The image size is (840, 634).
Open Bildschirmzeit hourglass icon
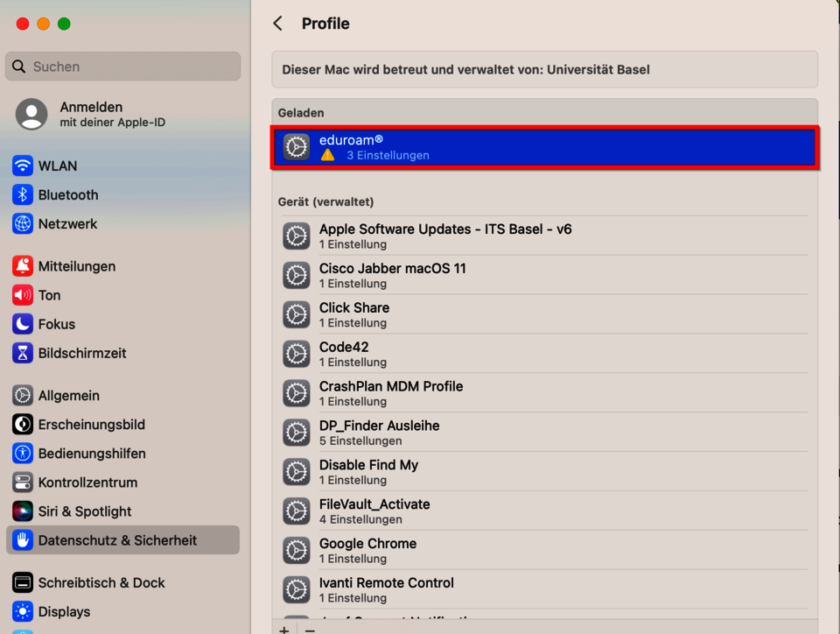click(23, 353)
